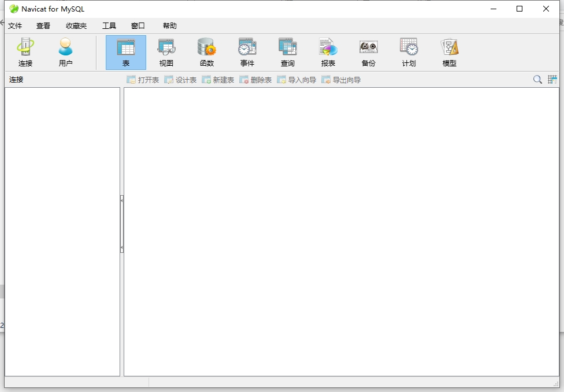Switch to 视图 (View) objects
The height and width of the screenshot is (392, 564).
[166, 53]
